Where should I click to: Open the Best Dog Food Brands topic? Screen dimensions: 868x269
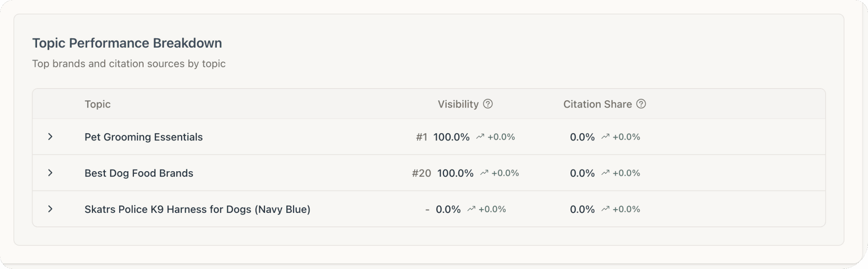[138, 173]
